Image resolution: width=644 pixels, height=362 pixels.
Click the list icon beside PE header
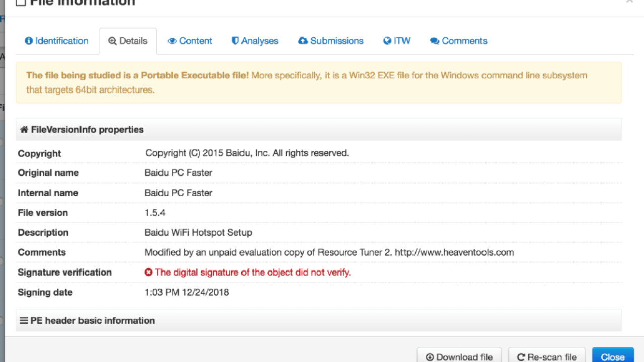pos(24,320)
